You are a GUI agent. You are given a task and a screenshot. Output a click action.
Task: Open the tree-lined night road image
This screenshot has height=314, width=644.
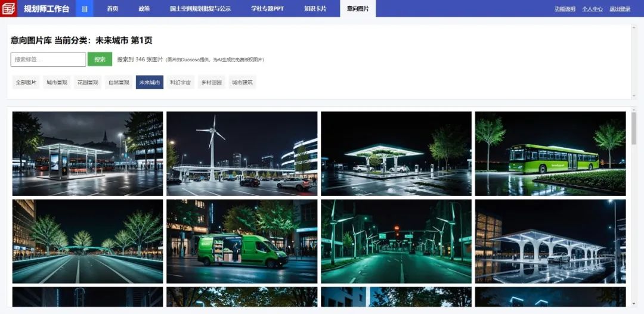point(88,241)
